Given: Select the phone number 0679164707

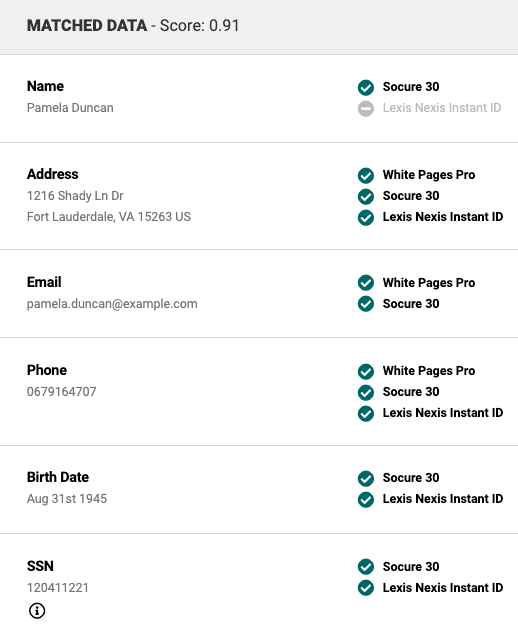Looking at the screenshot, I should [62, 391].
